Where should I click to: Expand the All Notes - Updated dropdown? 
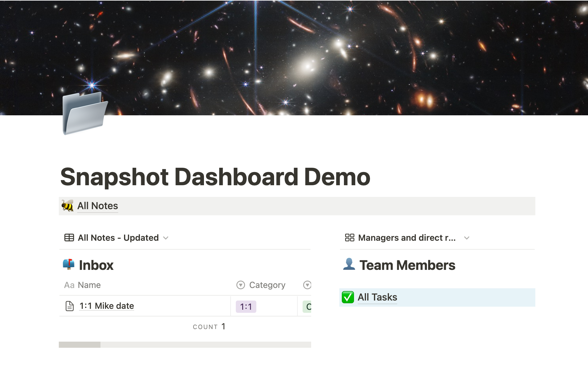tap(166, 238)
